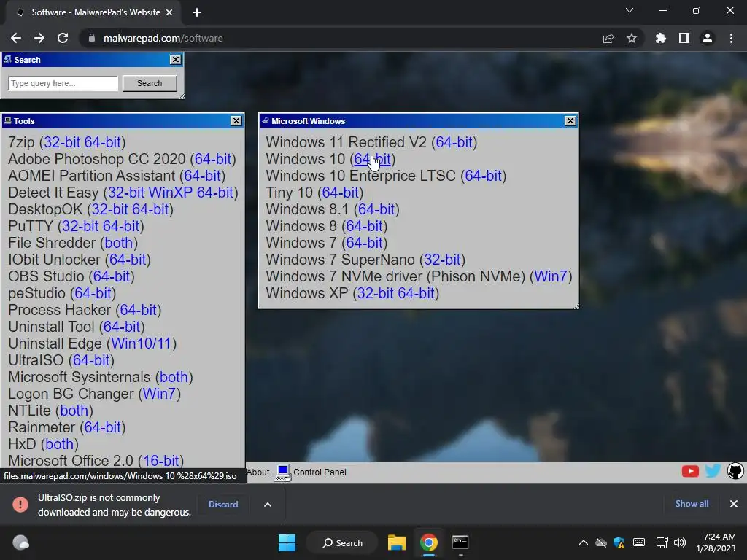Image resolution: width=747 pixels, height=560 pixels.
Task: Open Windows Security tray icon
Action: point(619,542)
